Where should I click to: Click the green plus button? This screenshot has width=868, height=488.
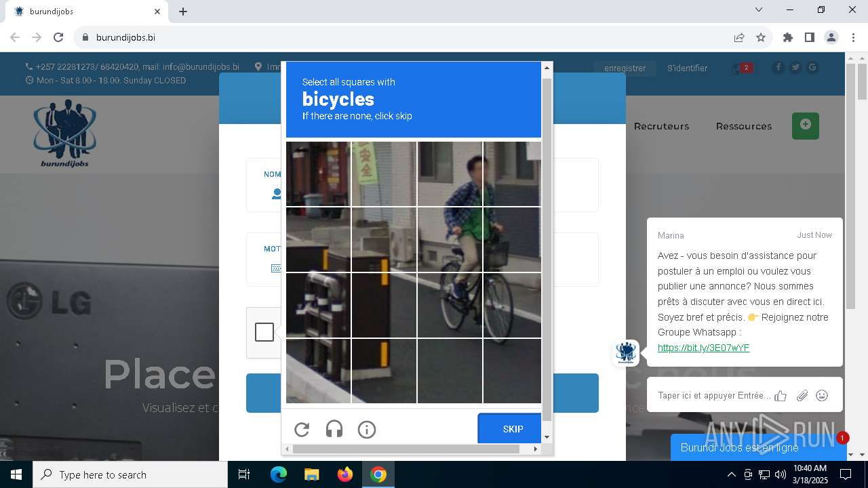806,125
